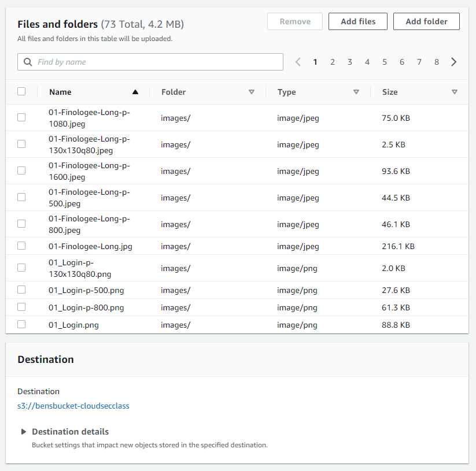Check 01-Finologee-Long.jpg row checkbox

[21, 246]
